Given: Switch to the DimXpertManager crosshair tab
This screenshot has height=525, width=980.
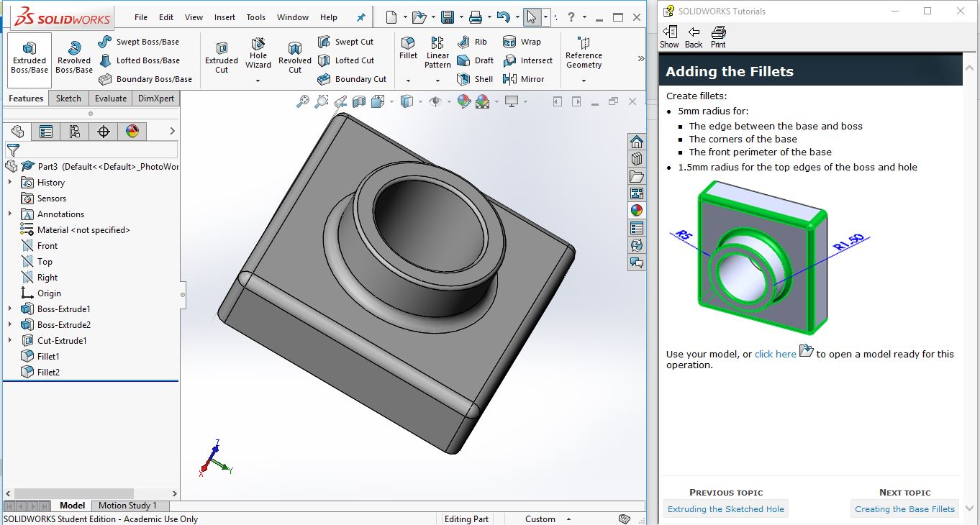Looking at the screenshot, I should click(104, 131).
